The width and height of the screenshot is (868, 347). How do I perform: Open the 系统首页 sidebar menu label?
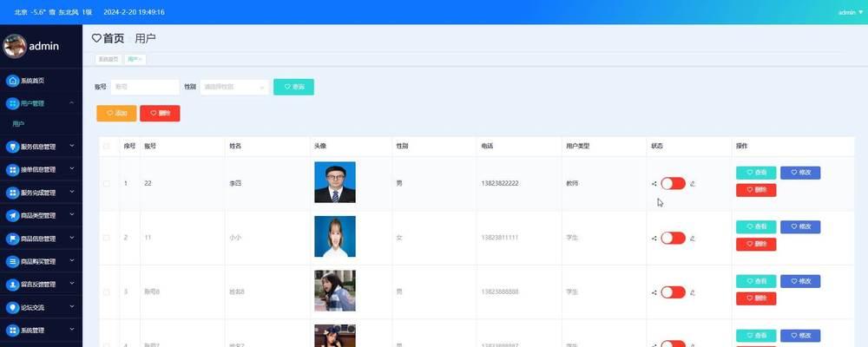point(33,81)
